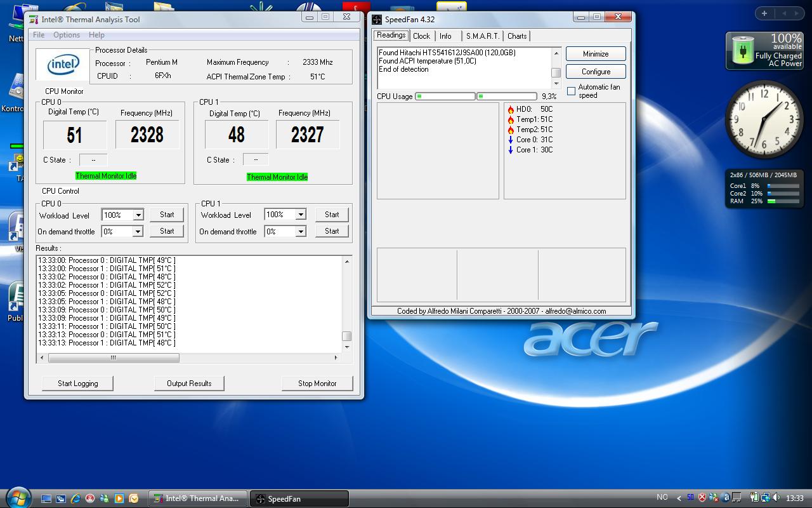Start CPU 1 workload level
Screen dimensions: 812x508
332,215
